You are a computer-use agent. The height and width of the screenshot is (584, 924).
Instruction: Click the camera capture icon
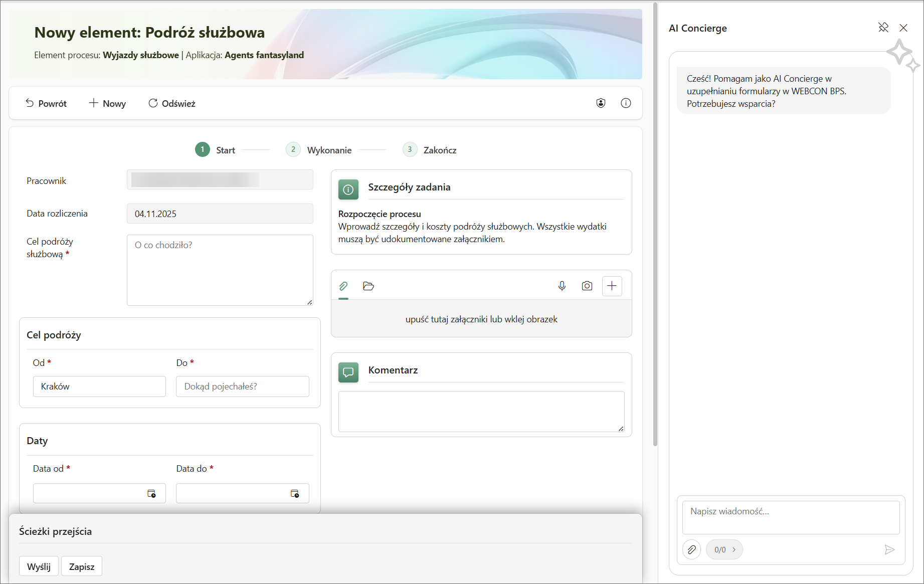[587, 286]
